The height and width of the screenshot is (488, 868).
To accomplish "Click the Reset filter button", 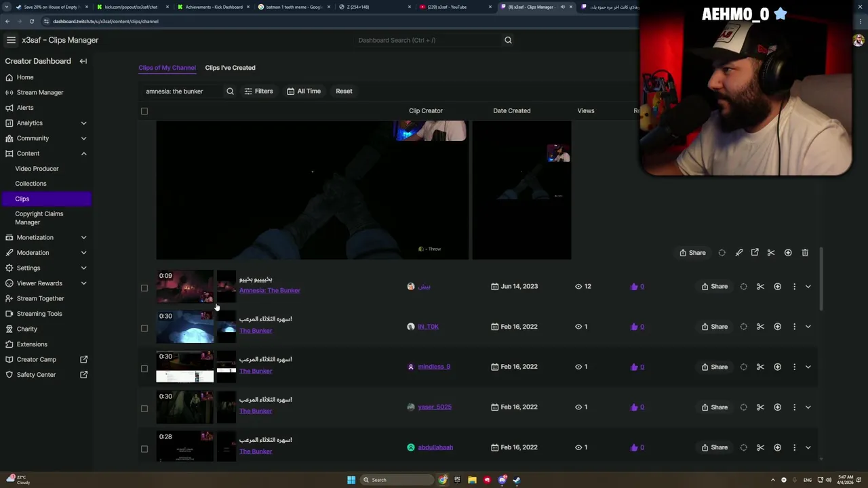I will [344, 91].
